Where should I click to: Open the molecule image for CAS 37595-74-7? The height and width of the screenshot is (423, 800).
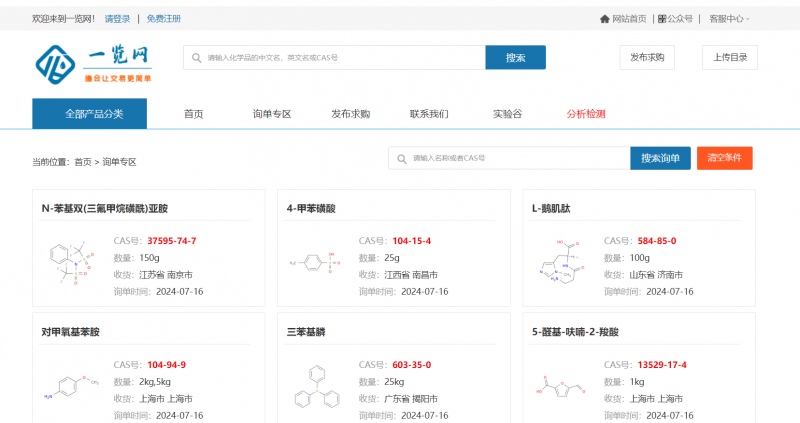tap(72, 263)
